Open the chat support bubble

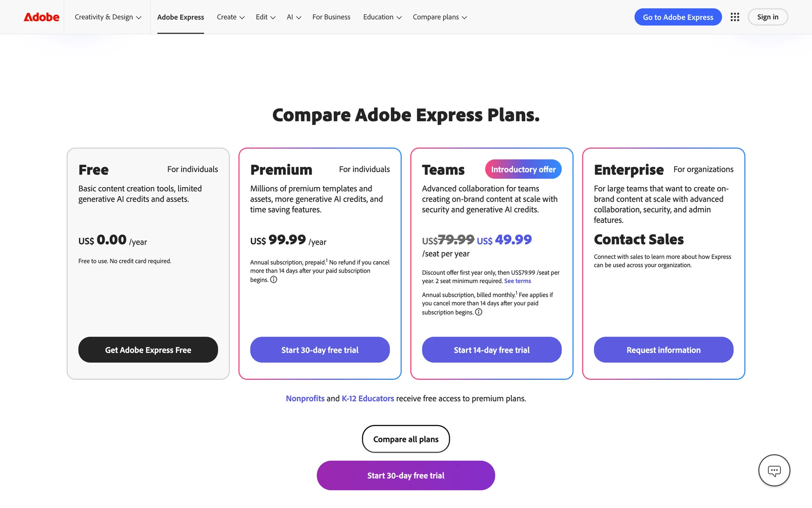point(774,470)
